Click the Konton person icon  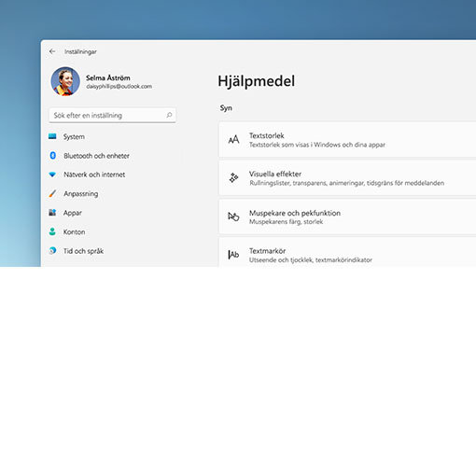coord(52,231)
